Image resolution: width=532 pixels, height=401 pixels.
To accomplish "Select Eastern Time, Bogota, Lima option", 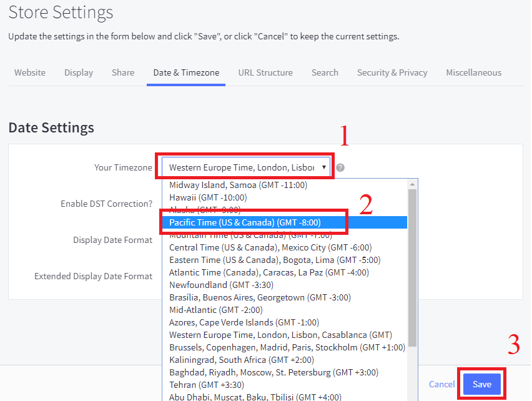I will (285, 260).
